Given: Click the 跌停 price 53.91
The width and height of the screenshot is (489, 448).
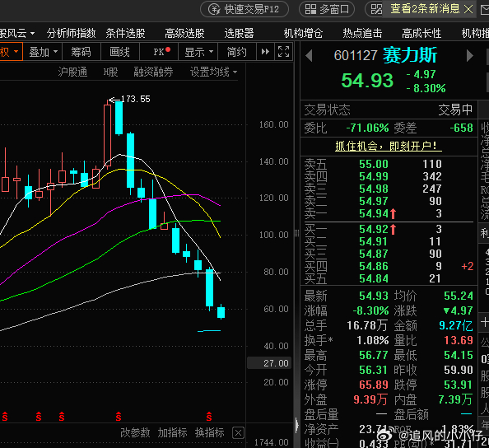Looking at the screenshot, I should click(x=458, y=385).
